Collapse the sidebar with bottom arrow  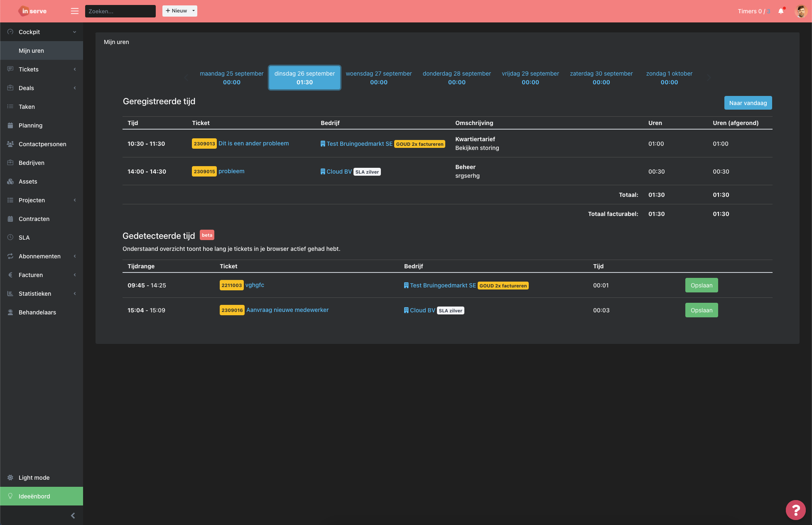(73, 515)
